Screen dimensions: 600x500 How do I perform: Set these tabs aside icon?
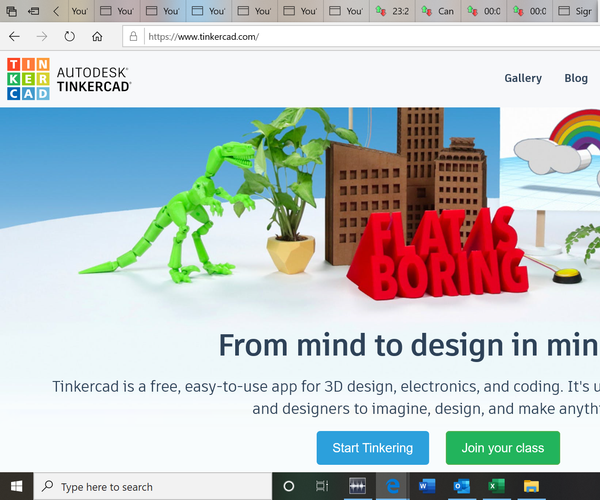pyautogui.click(x=34, y=11)
